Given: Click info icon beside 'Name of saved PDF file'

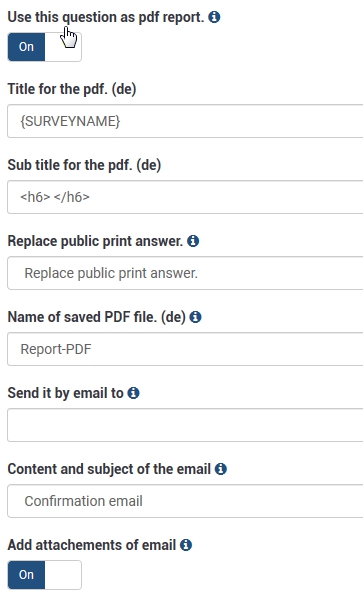Looking at the screenshot, I should tap(196, 317).
